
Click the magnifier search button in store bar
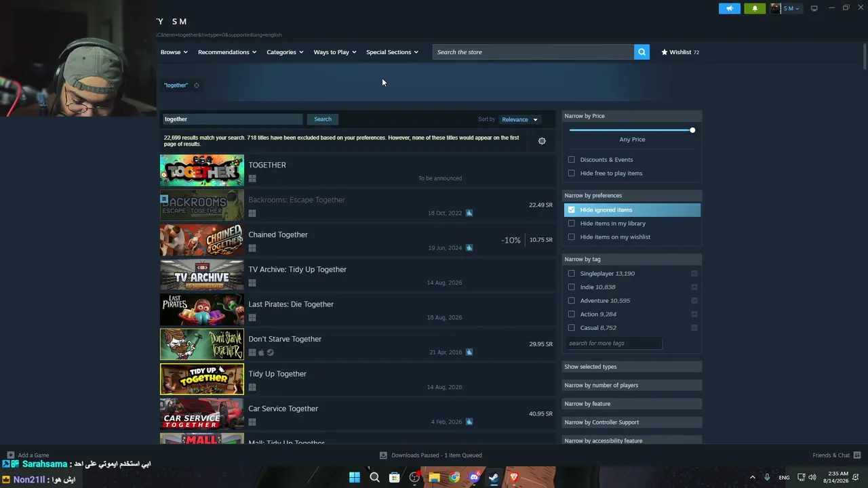point(642,52)
